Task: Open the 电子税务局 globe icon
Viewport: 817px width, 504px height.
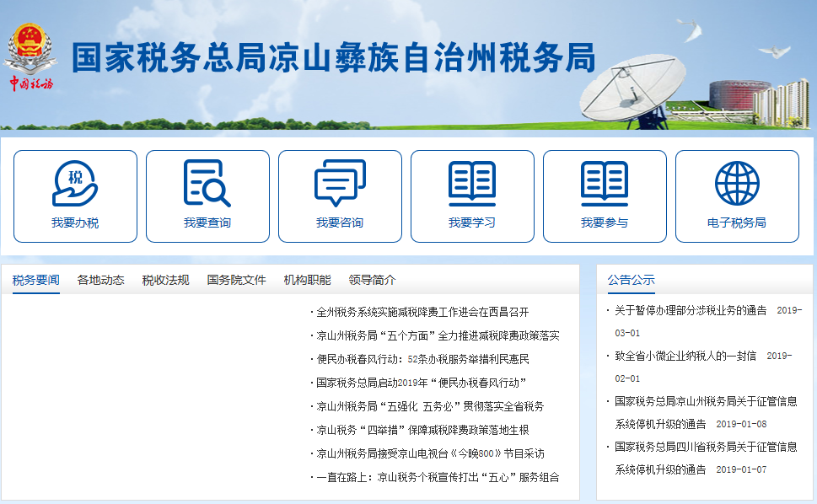Action: (738, 196)
